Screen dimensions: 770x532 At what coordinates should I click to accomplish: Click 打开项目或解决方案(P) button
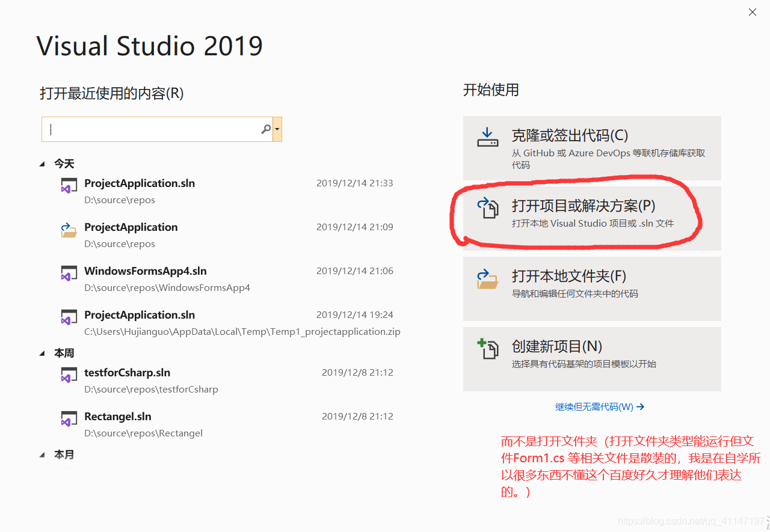click(592, 218)
